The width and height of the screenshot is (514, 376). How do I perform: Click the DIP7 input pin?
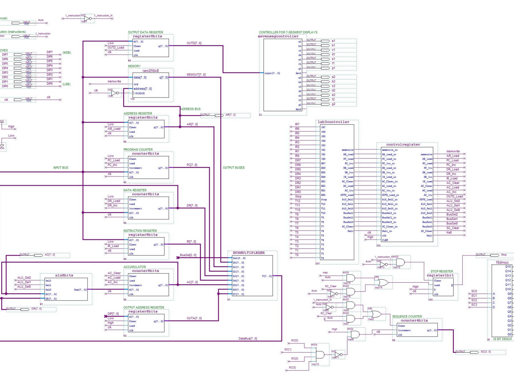tap(18, 54)
